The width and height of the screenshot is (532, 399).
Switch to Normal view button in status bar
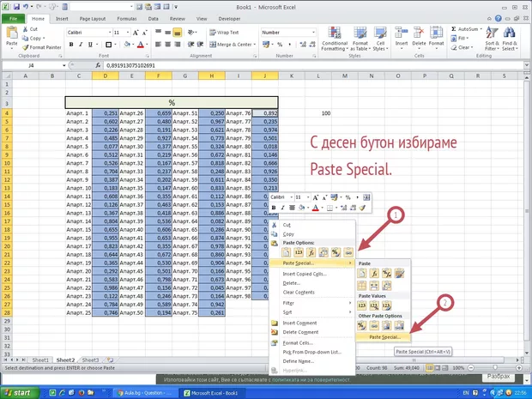pyautogui.click(x=430, y=368)
